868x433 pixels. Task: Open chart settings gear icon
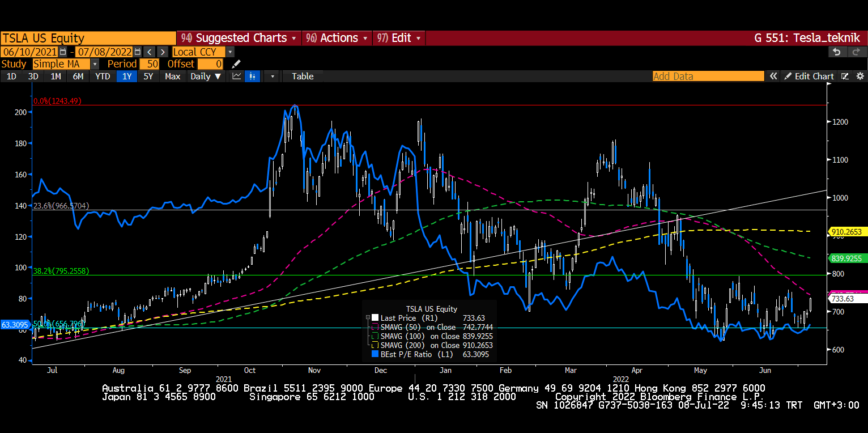tap(860, 77)
